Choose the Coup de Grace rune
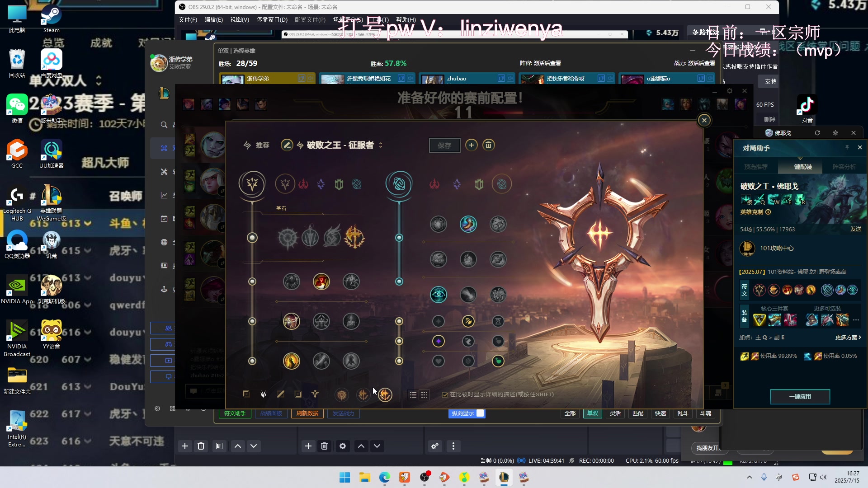 (x=292, y=361)
